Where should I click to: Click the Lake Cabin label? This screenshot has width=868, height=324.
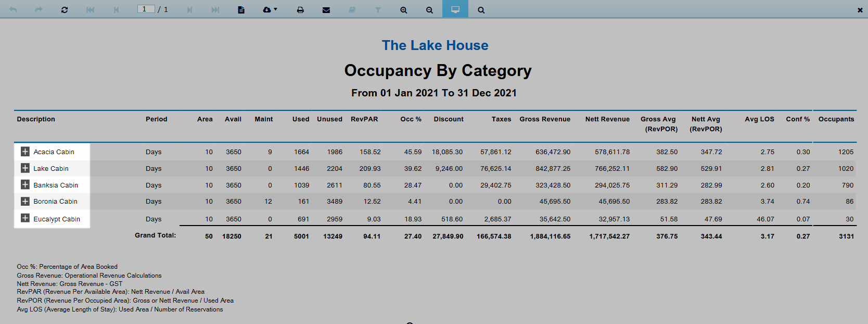coord(51,169)
